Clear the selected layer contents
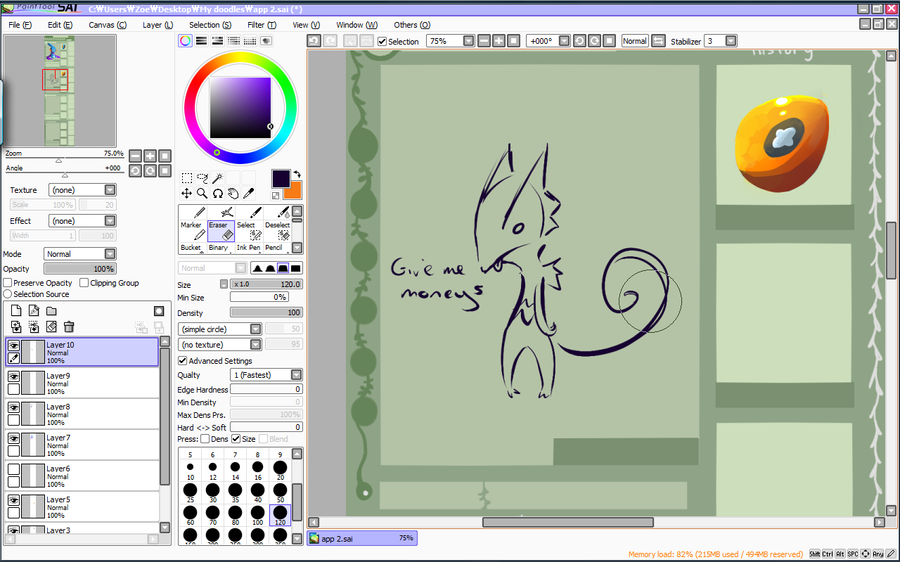This screenshot has width=900, height=562. click(52, 327)
